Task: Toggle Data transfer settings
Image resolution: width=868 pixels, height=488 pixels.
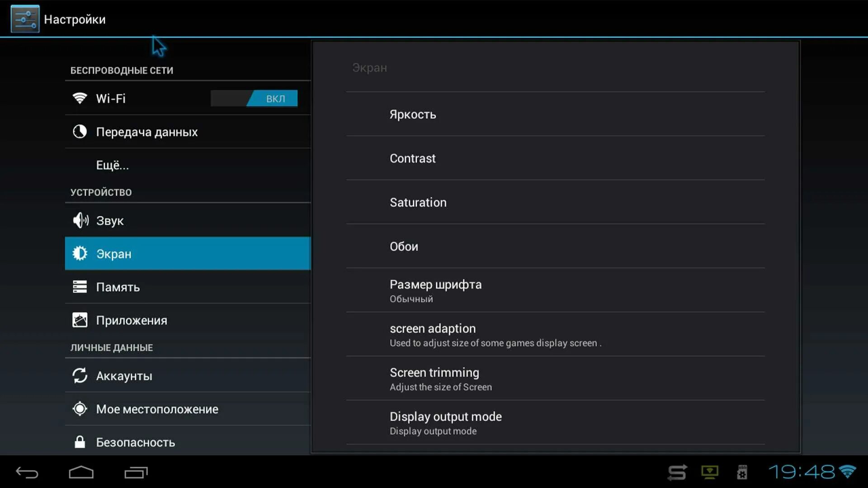Action: point(146,131)
